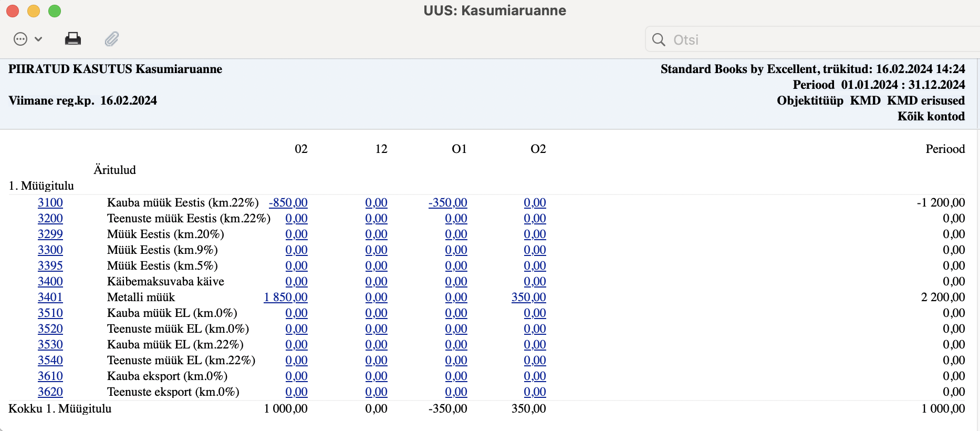Screen dimensions: 980x431
Task: Open account 3620 Teenuste eksport link
Action: coord(50,392)
